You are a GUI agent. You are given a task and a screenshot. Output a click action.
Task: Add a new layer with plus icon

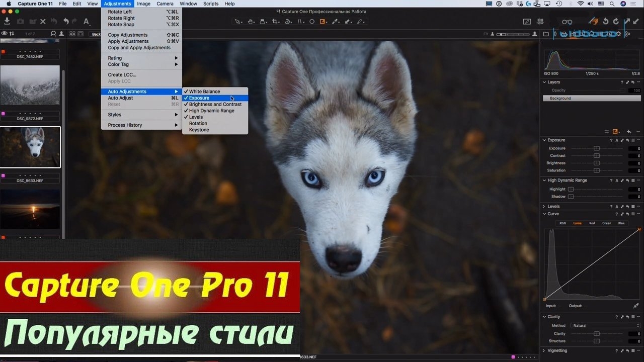[629, 131]
